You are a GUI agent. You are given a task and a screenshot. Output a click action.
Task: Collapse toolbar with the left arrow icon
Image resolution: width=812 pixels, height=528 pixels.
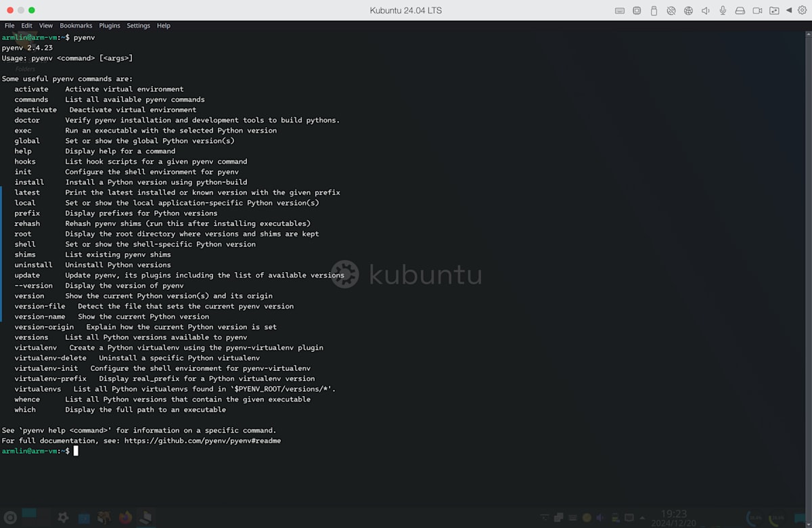[788, 11]
